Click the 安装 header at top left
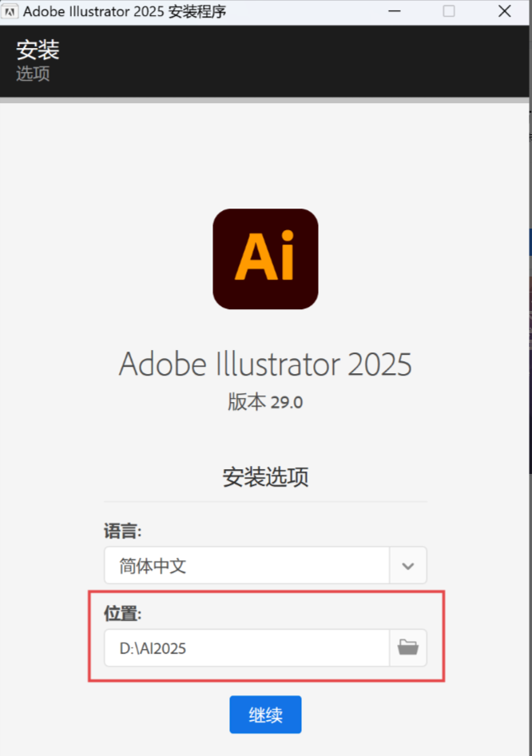 click(x=38, y=50)
